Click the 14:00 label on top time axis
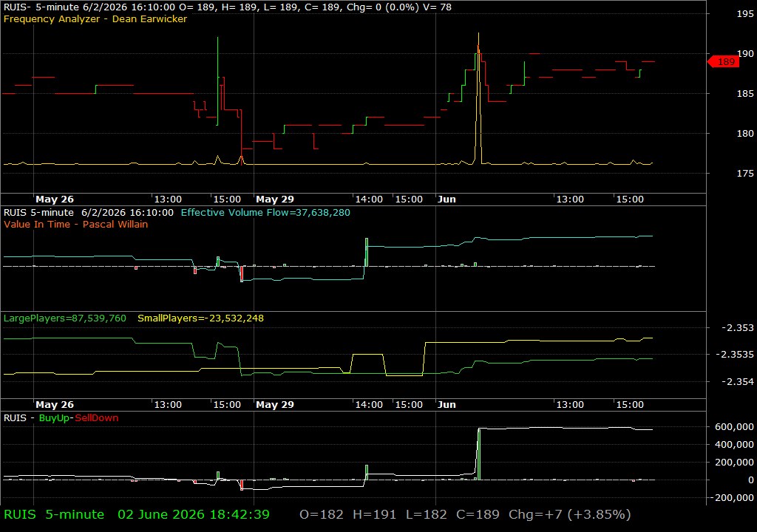This screenshot has height=532, width=757. click(369, 199)
